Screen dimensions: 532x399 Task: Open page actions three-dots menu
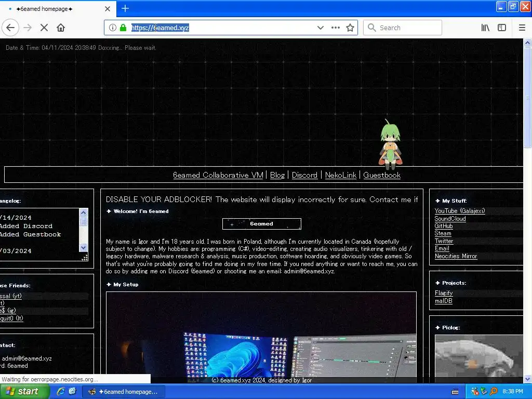tap(336, 28)
